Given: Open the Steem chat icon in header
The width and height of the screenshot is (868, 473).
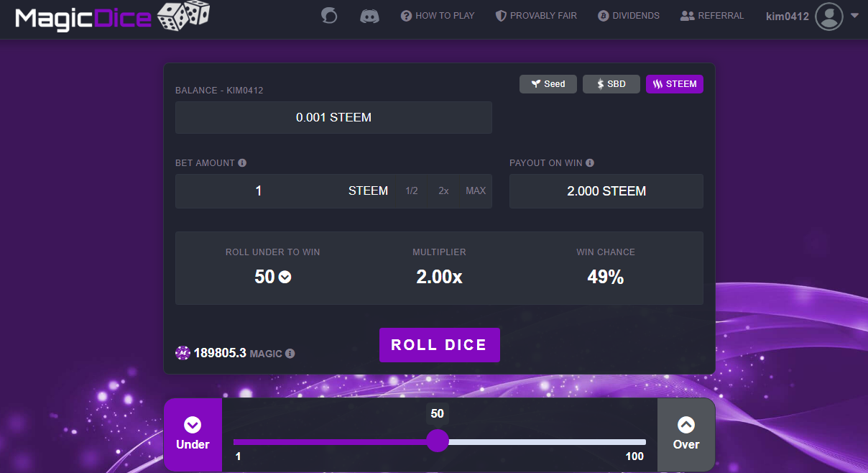Looking at the screenshot, I should pos(329,15).
